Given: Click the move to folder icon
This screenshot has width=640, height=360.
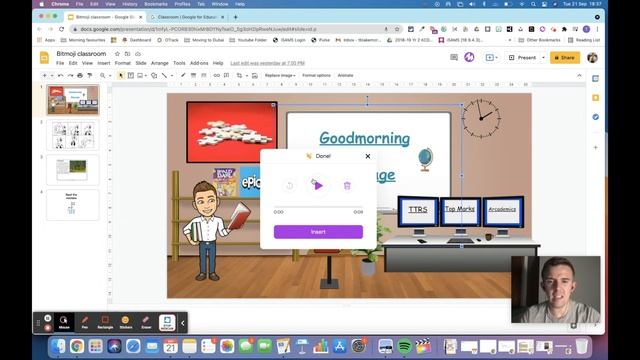Looking at the screenshot, I should [x=127, y=54].
